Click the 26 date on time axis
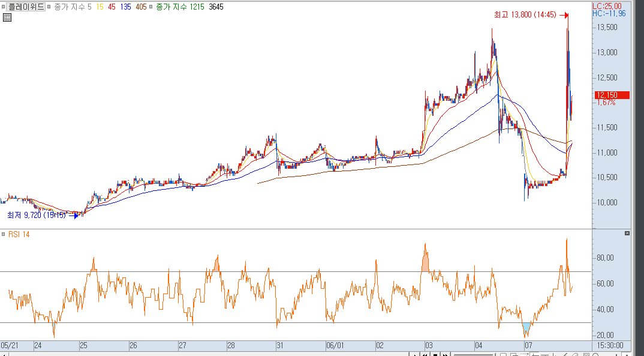Screen dimensions: 644x356 pos(133,345)
